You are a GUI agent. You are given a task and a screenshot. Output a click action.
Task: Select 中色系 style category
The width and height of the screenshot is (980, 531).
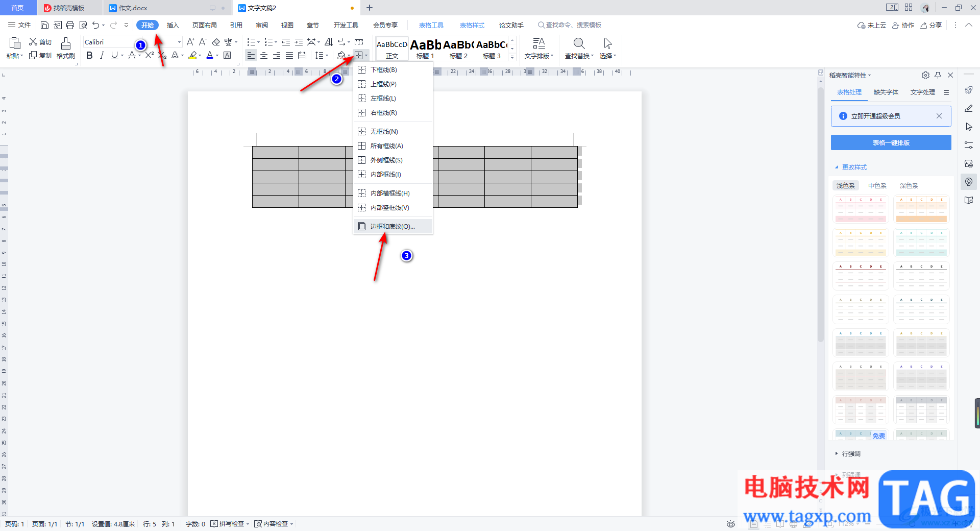click(x=877, y=186)
